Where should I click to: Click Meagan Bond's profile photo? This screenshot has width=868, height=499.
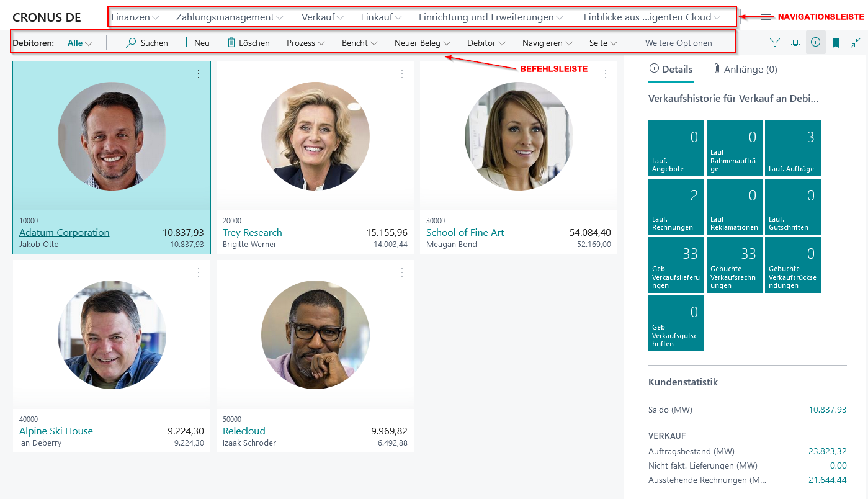(x=519, y=137)
